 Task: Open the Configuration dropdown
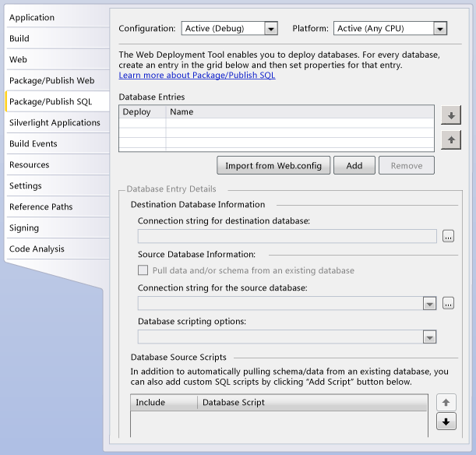pyautogui.click(x=270, y=29)
